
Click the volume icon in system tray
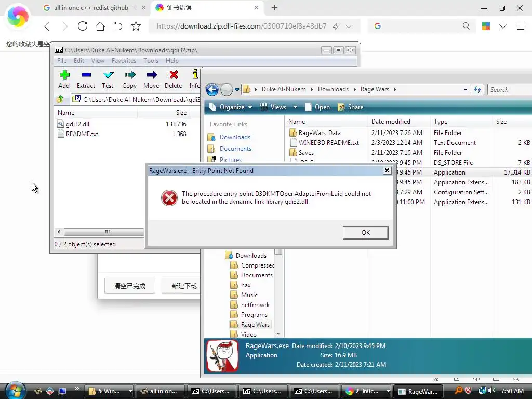(x=492, y=391)
